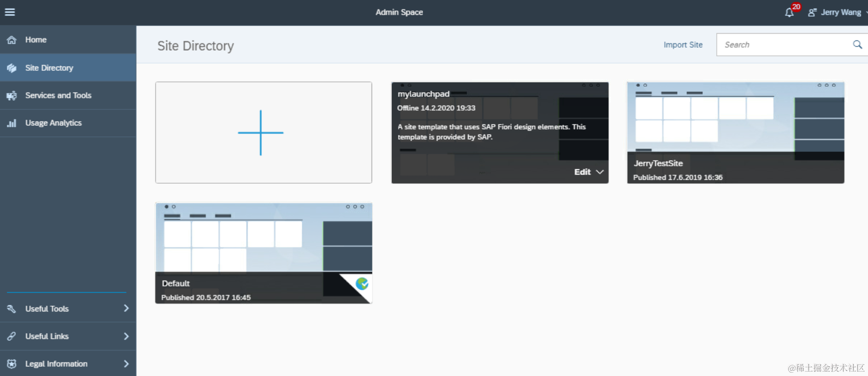The image size is (868, 376).
Task: Click the mylaunchpad template description text
Action: 492,132
